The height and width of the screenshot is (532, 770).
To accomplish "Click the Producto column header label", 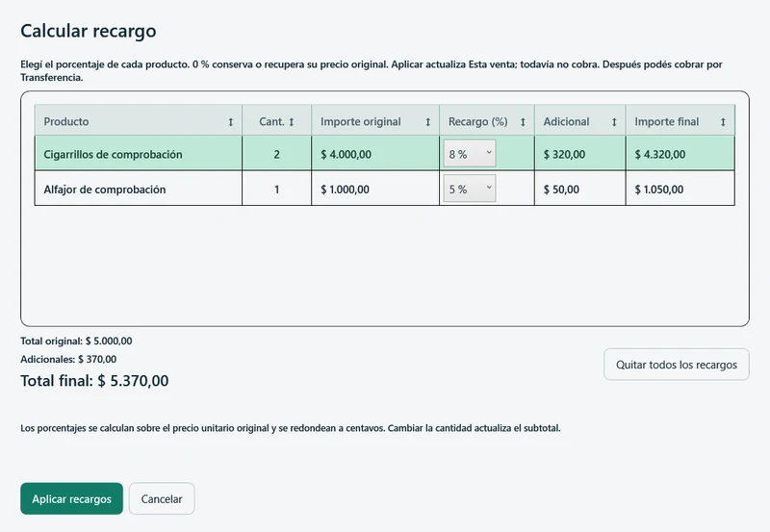I will point(66,122).
